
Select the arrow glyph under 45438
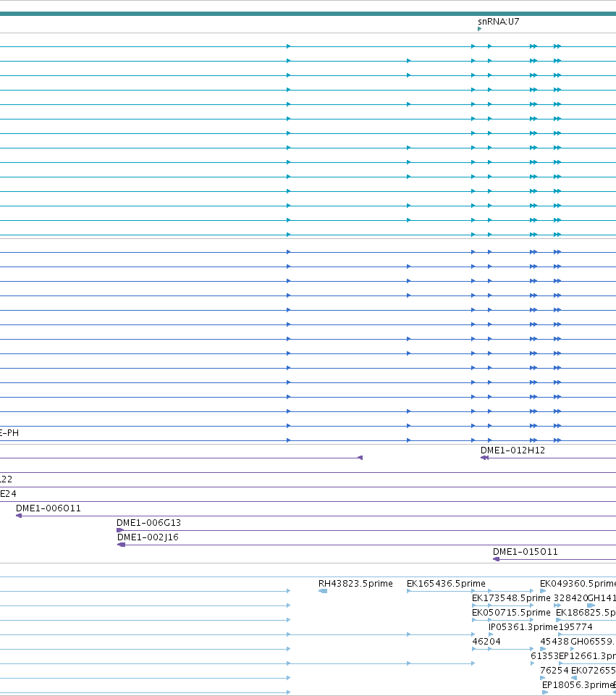[x=544, y=649]
